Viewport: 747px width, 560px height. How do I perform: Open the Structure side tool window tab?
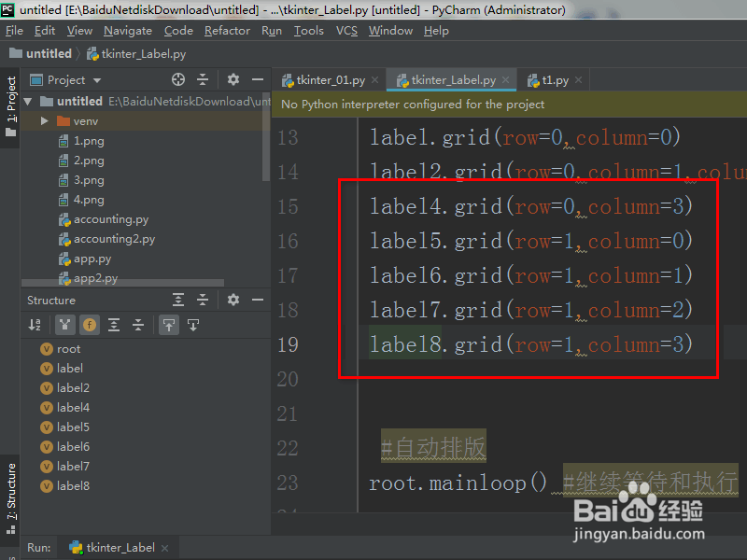tap(10, 498)
